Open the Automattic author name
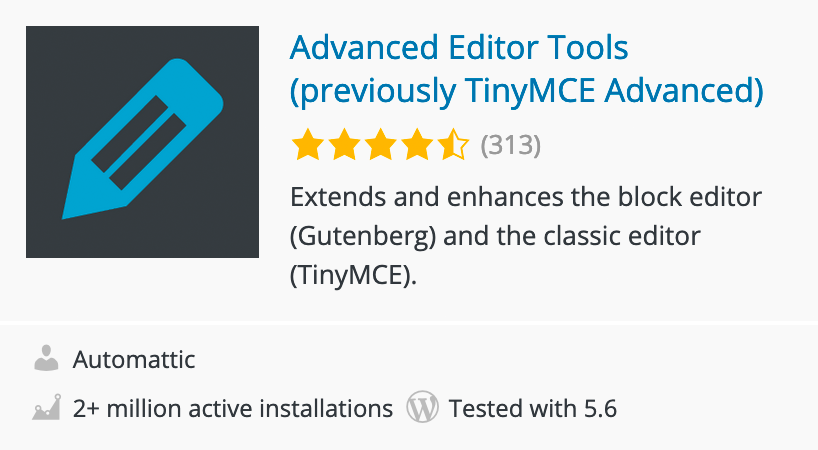Viewport: 818px width, 450px height. pyautogui.click(x=134, y=359)
